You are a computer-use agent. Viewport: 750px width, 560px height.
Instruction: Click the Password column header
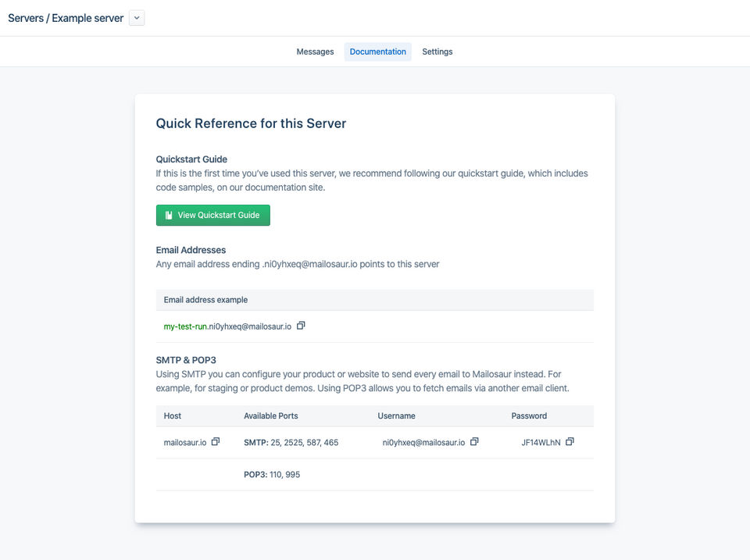click(529, 416)
